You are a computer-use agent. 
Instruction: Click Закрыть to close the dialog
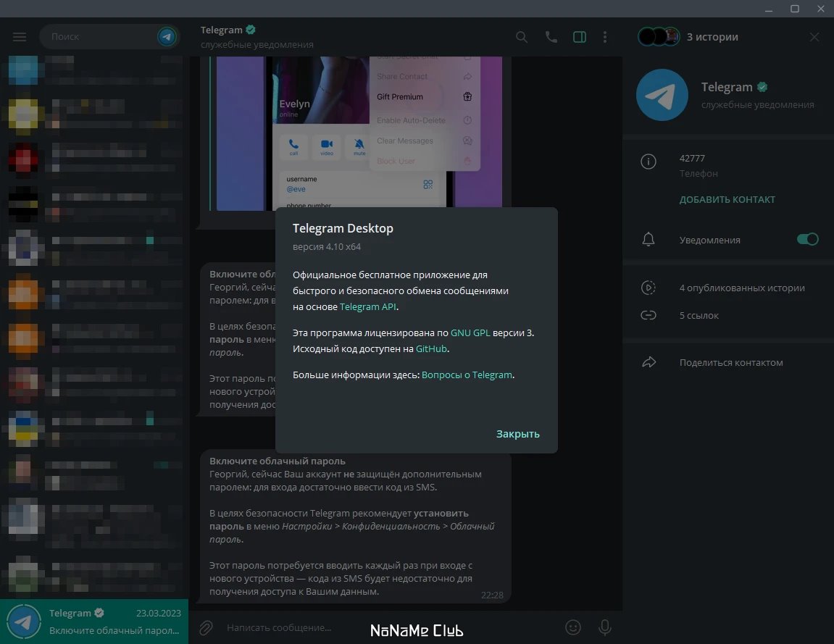click(517, 434)
